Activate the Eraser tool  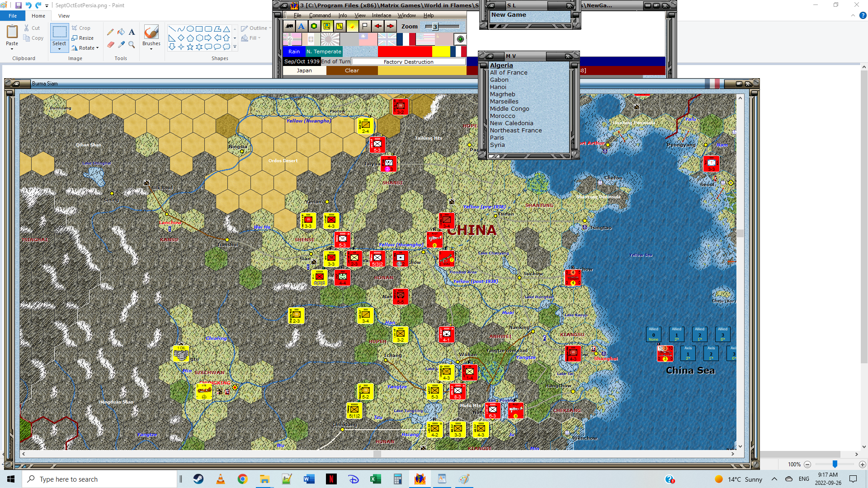[110, 44]
